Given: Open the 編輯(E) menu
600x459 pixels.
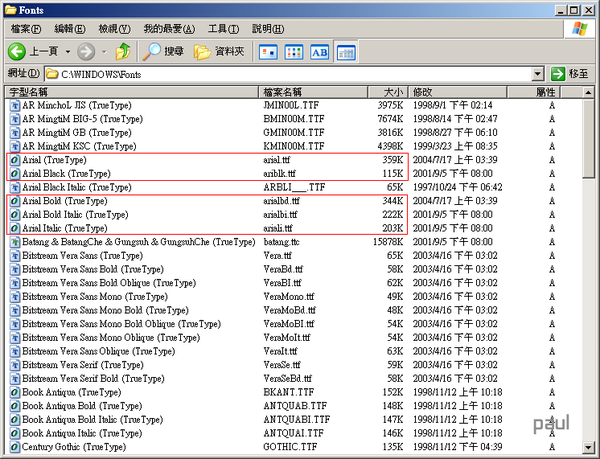Looking at the screenshot, I should tap(70, 29).
